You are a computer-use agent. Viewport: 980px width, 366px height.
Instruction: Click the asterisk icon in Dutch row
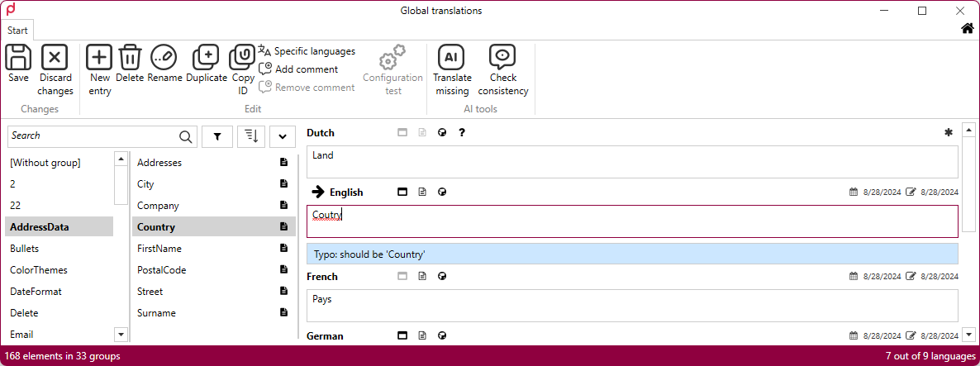(x=948, y=132)
